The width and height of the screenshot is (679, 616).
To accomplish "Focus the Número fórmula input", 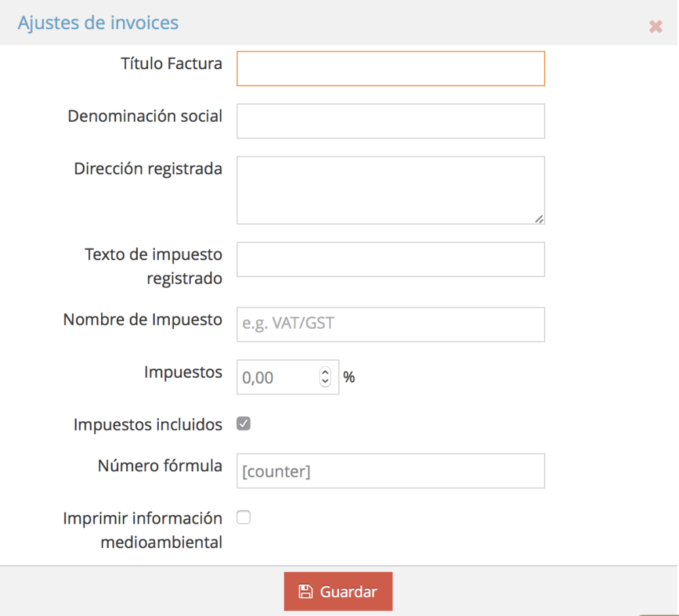I will pos(390,471).
